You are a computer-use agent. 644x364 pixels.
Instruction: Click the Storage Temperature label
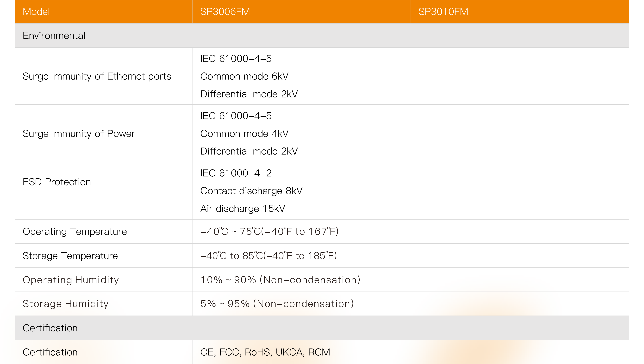tap(70, 256)
